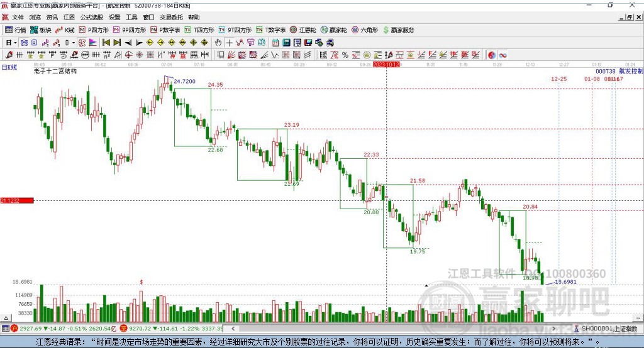Image resolution: width=644 pixels, height=348 pixels.
Task: Open the 赢家轮 tool
Action: (x=333, y=30)
